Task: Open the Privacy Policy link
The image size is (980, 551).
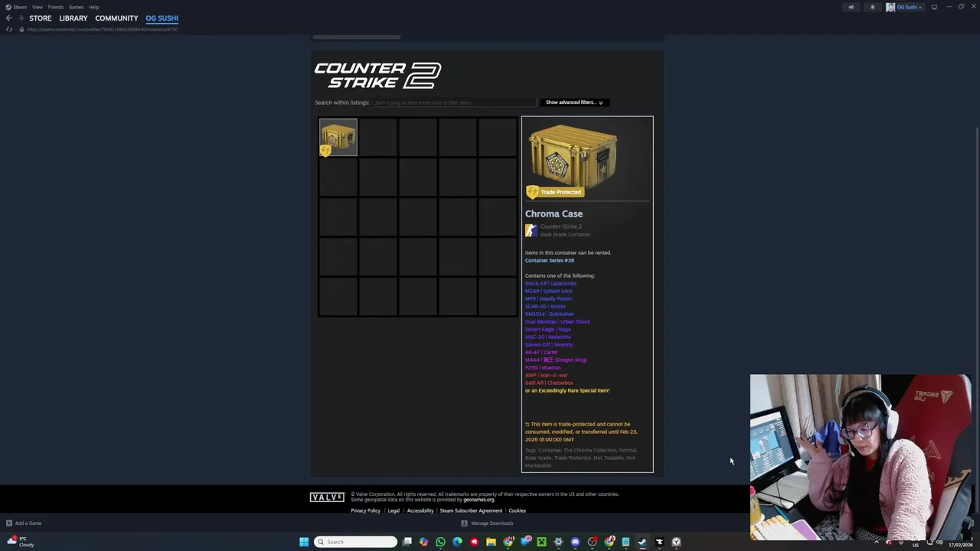Action: [365, 510]
